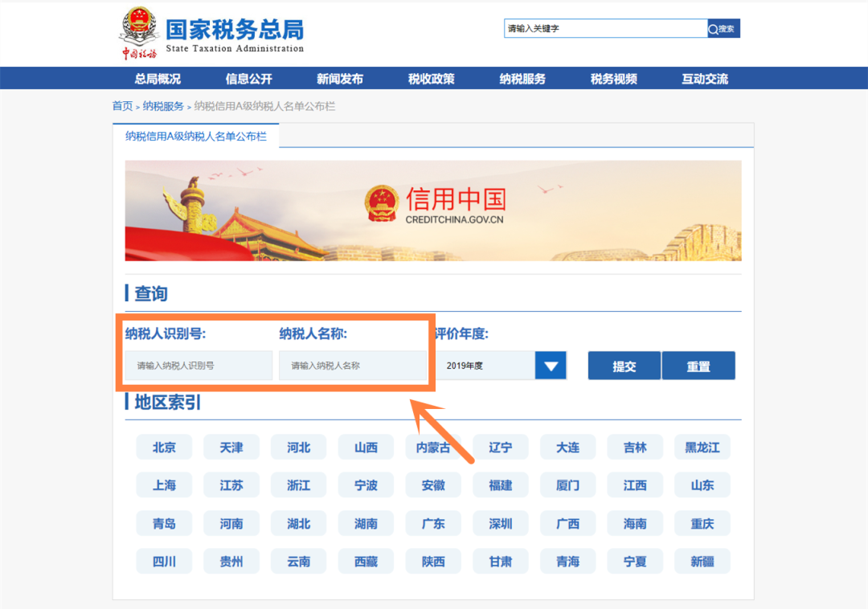This screenshot has height=609, width=868.
Task: Select region 深圳
Action: point(501,523)
